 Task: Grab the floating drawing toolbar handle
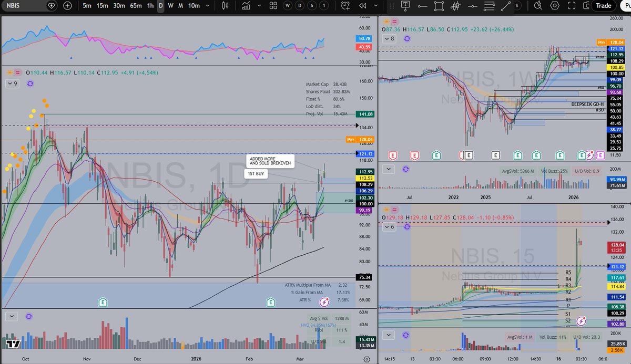392,6
